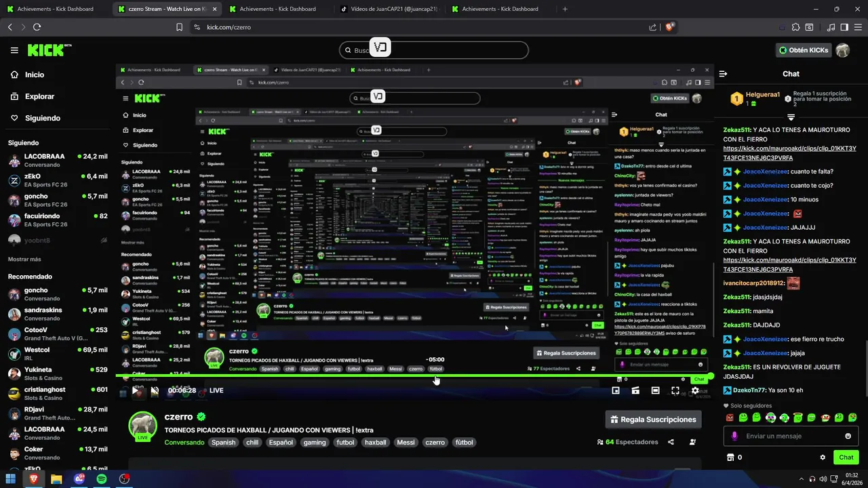868x488 pixels.
Task: Select the Messi tag
Action: pyautogui.click(x=406, y=443)
